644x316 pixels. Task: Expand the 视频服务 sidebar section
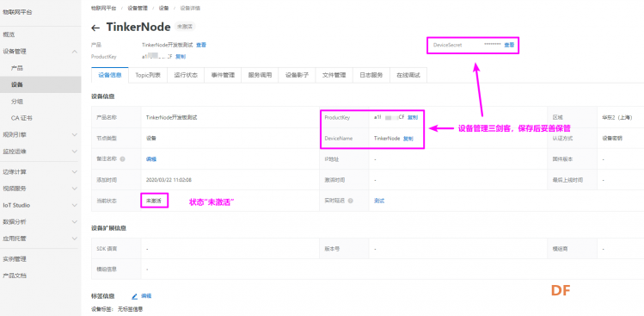(74, 189)
